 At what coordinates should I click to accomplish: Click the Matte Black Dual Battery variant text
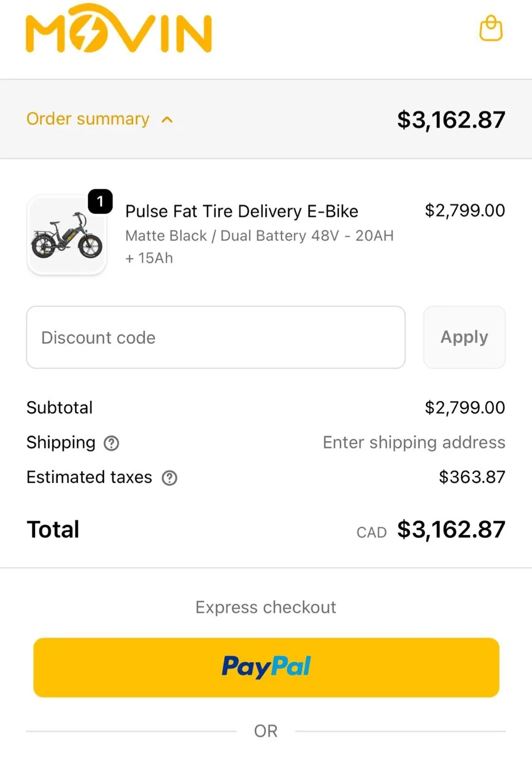tap(259, 236)
